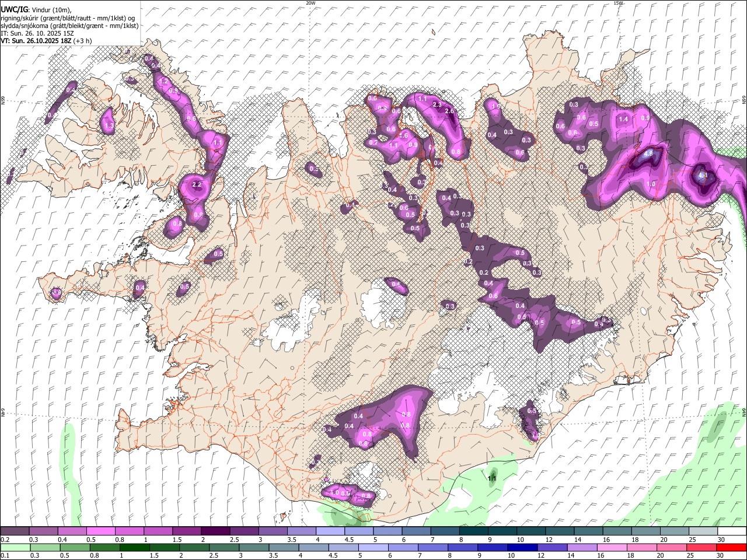The width and height of the screenshot is (747, 560).
Task: Select the light pink '16' swatch in the rain scale
Action: pyautogui.click(x=612, y=548)
